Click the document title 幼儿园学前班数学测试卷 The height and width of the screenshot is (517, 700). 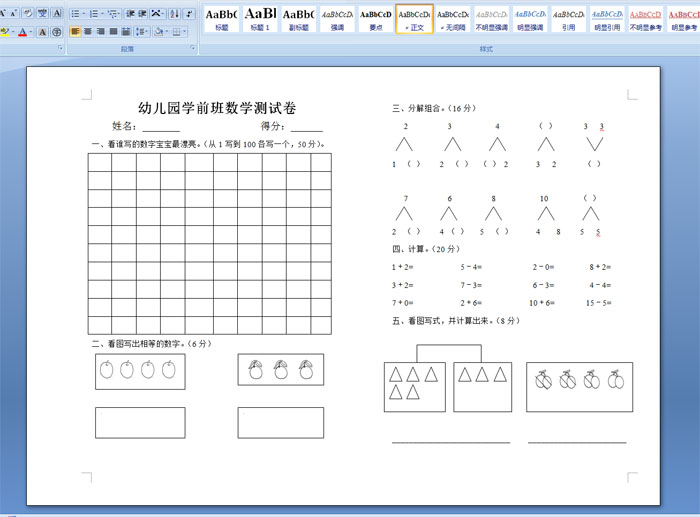pos(217,108)
